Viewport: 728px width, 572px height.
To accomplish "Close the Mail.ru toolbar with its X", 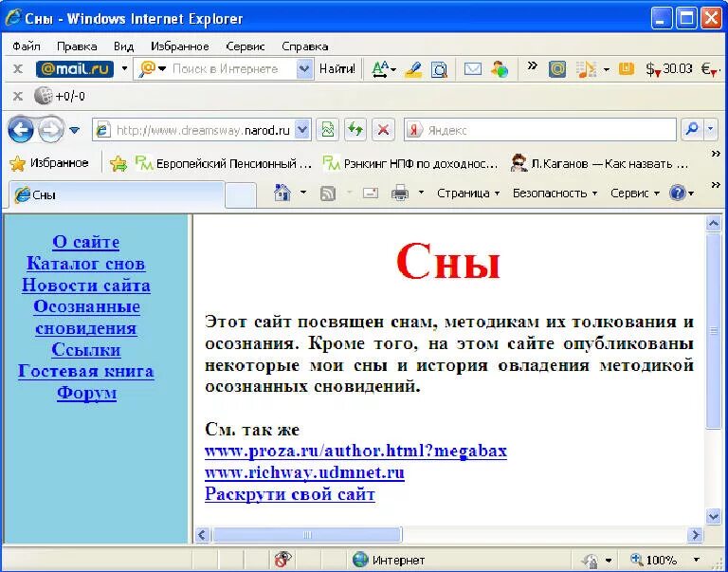I will 18,69.
